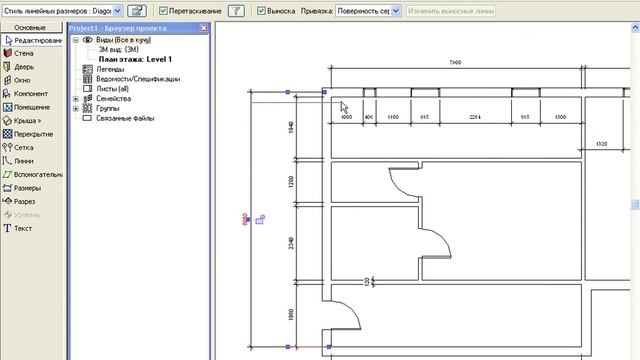Select the Окно window tool
640x360 pixels.
pyautogui.click(x=17, y=80)
